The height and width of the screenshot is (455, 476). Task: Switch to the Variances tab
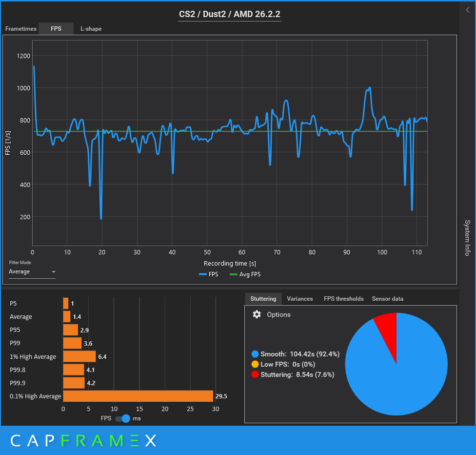(x=299, y=299)
